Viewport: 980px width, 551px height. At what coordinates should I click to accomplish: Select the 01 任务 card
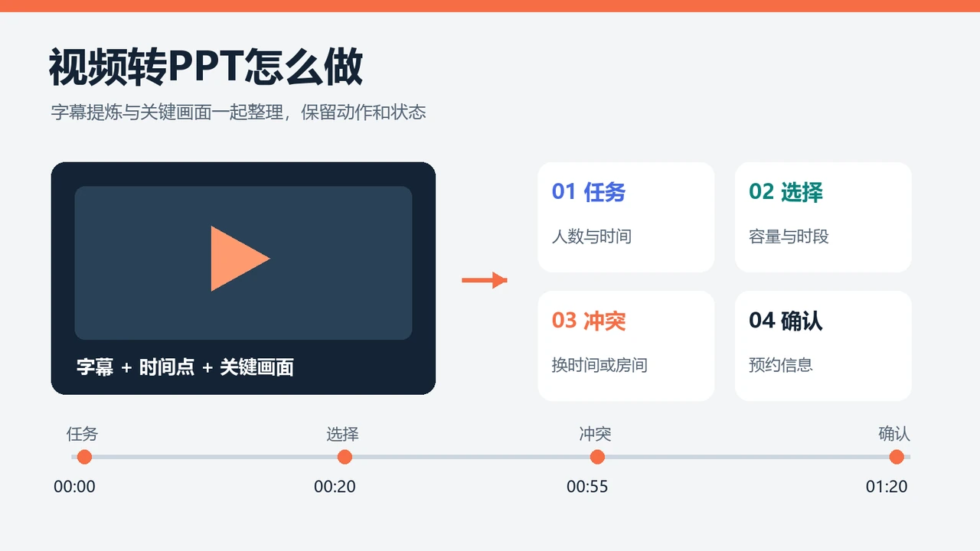coord(626,217)
